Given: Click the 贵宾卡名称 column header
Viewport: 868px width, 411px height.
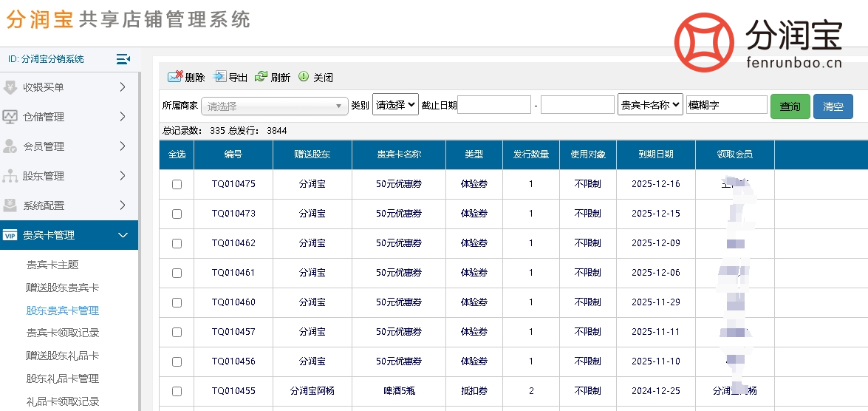Looking at the screenshot, I should point(399,154).
